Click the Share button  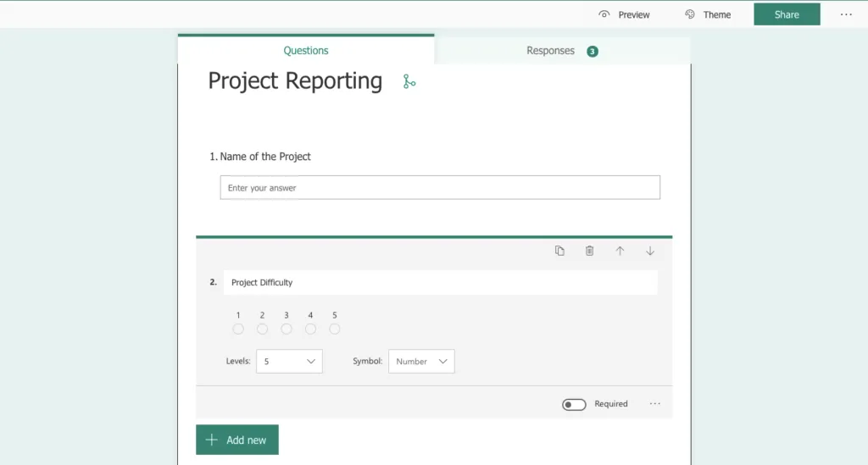tap(787, 14)
